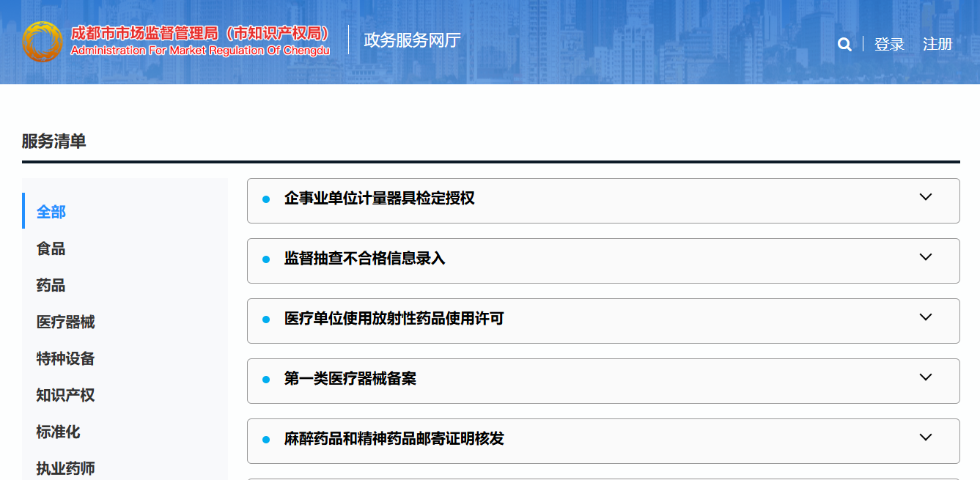The width and height of the screenshot is (980, 480).
Task: Click the 注册 registration link
Action: [x=939, y=44]
